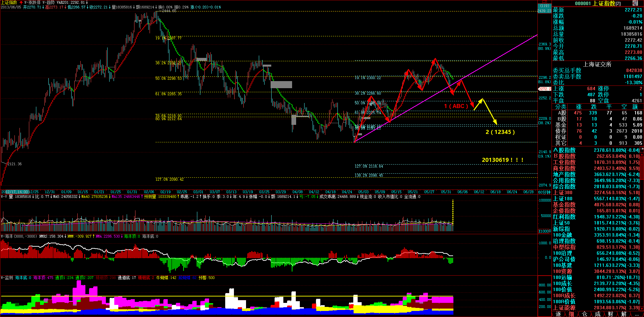The width and height of the screenshot is (644, 317).
Task: Click the W-监测 indicator label
Action: tap(7, 278)
